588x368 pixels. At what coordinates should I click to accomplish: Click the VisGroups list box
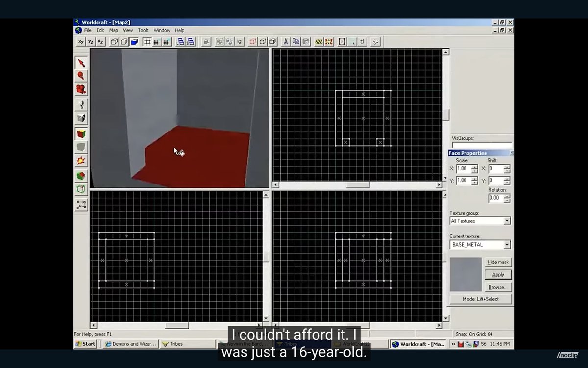[482, 145]
